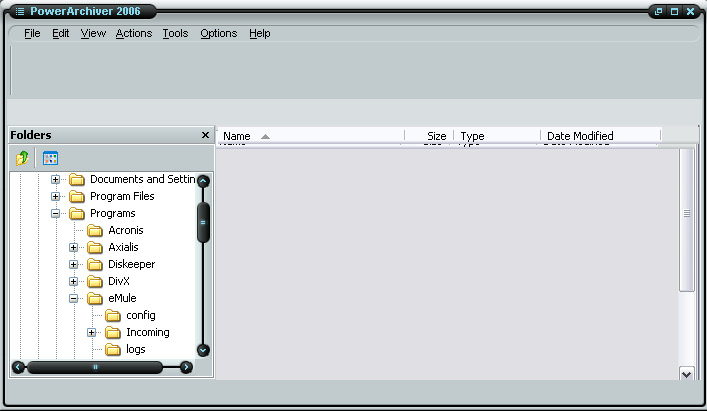
Task: Select the logs folder
Action: coord(136,350)
